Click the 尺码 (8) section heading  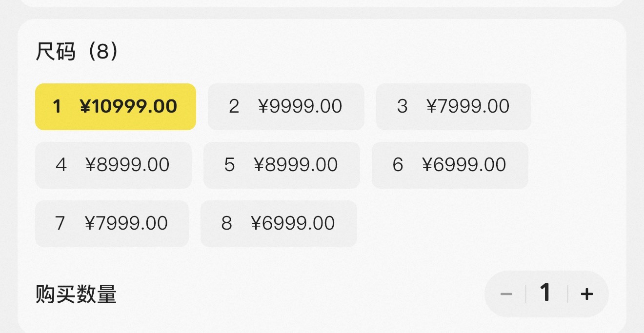[77, 52]
